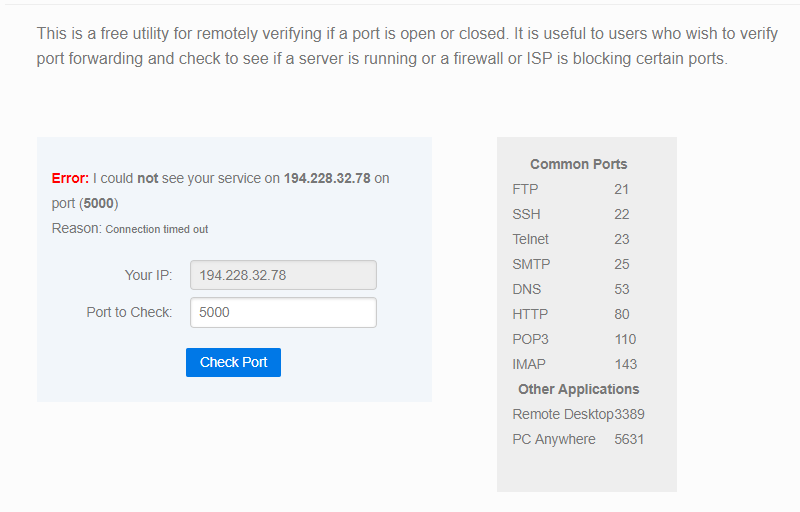This screenshot has height=512, width=800.
Task: Select Remote Desktop under Other Applications
Action: 562,414
